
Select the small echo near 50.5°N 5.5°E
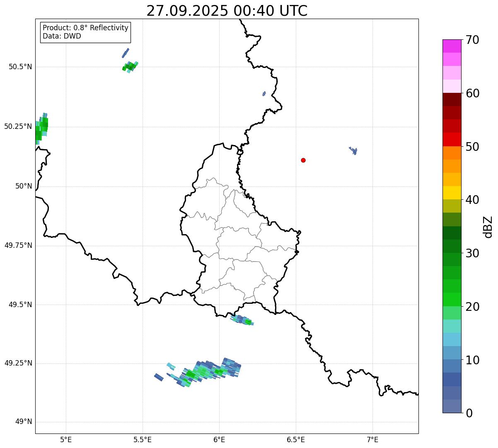(130, 66)
